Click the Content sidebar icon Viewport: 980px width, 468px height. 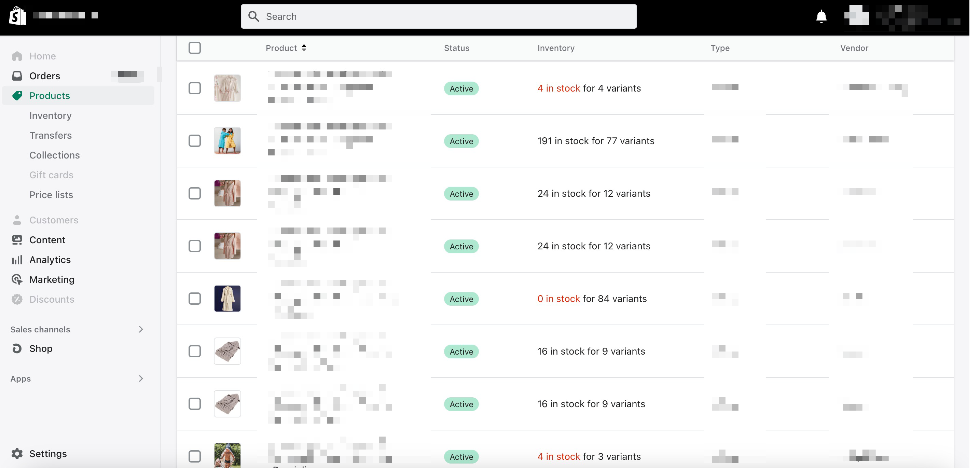[17, 239]
